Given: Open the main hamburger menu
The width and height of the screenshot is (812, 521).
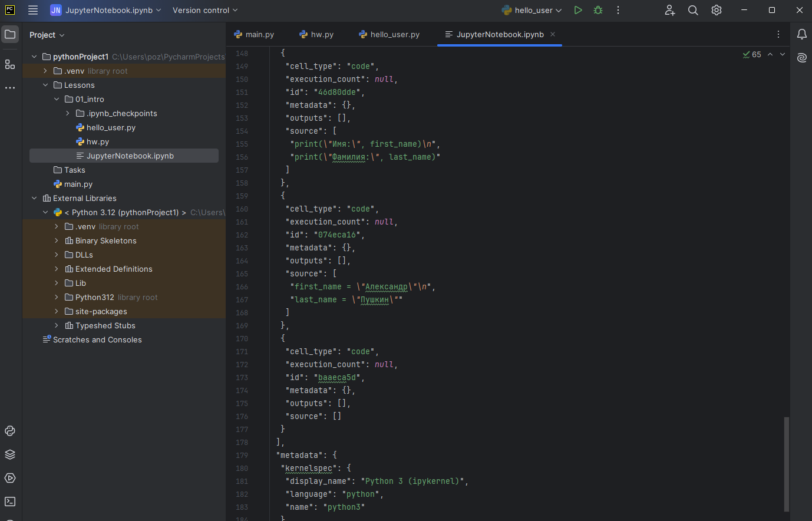Looking at the screenshot, I should pos(33,10).
